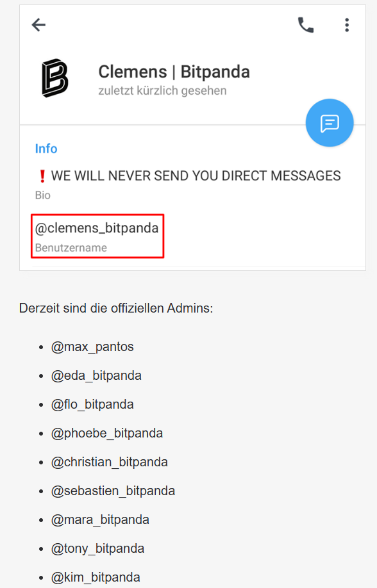Open the Bitpanda profile picture
377x588 pixels.
(55, 78)
